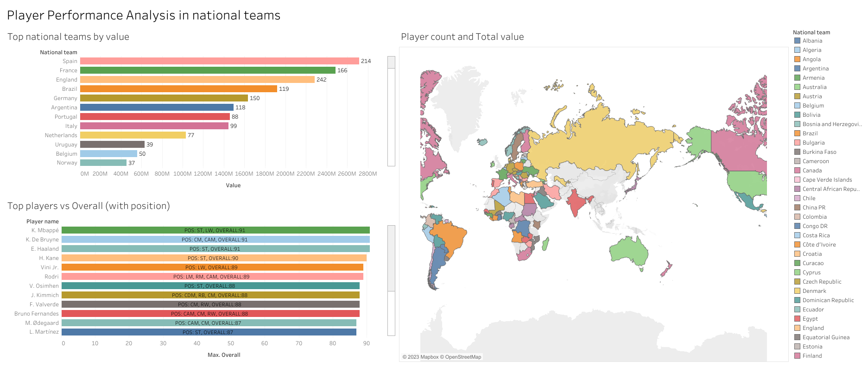This screenshot has height=367, width=868.
Task: Click the Egypt legend color swatch
Action: tap(797, 319)
